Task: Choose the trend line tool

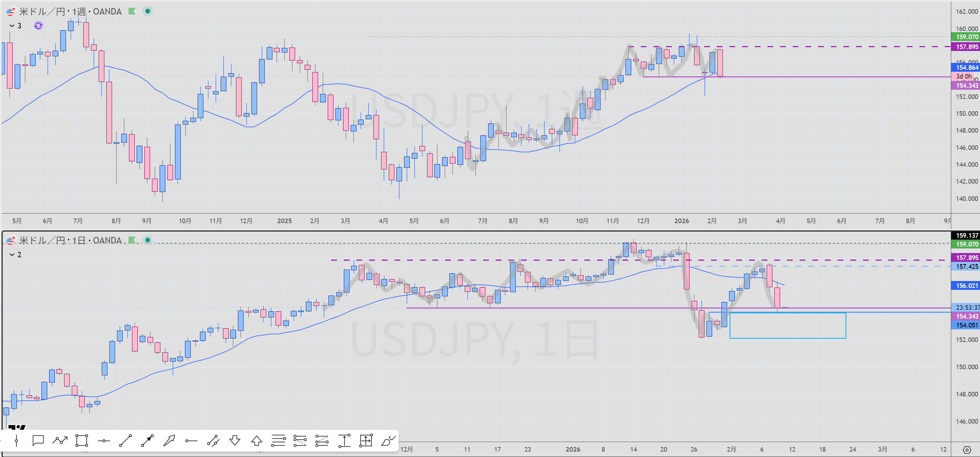Action: coord(125,441)
